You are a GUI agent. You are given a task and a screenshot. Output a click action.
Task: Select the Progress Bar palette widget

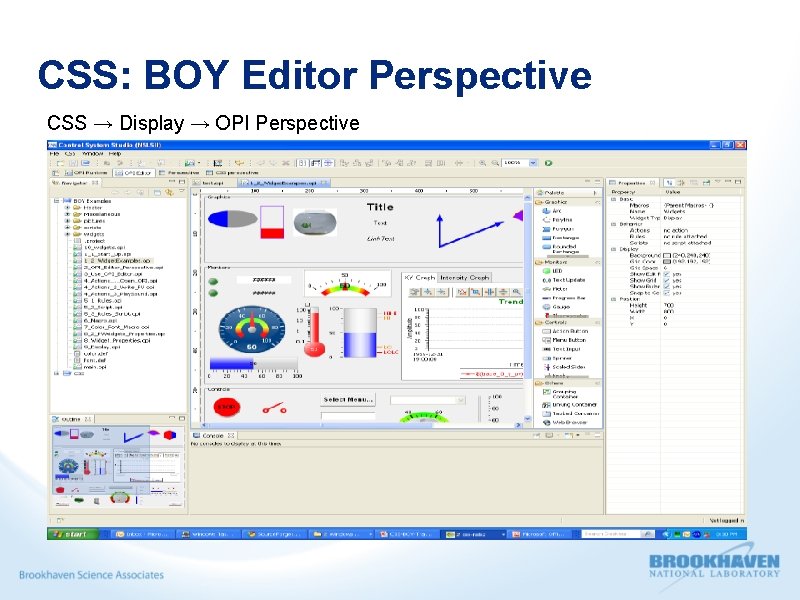(563, 298)
